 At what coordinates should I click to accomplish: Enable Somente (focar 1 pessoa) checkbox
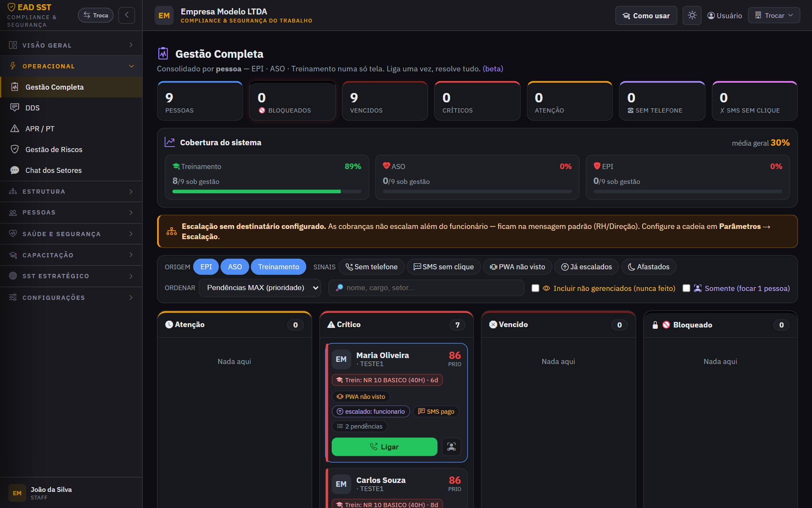coord(686,288)
